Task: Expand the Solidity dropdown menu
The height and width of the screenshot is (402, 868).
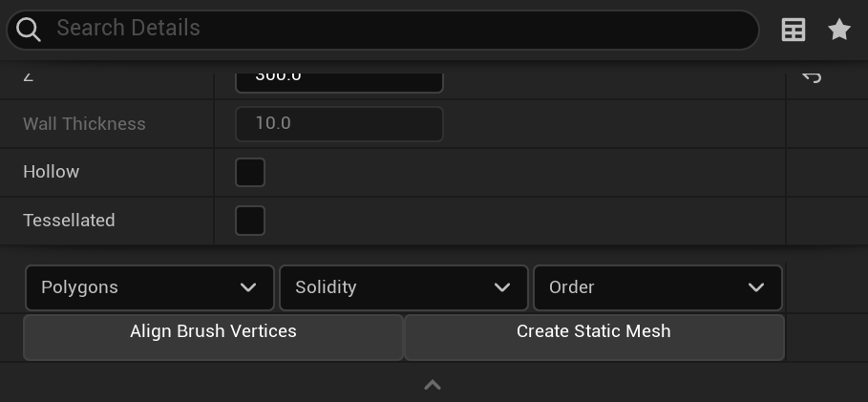Action: click(x=403, y=287)
